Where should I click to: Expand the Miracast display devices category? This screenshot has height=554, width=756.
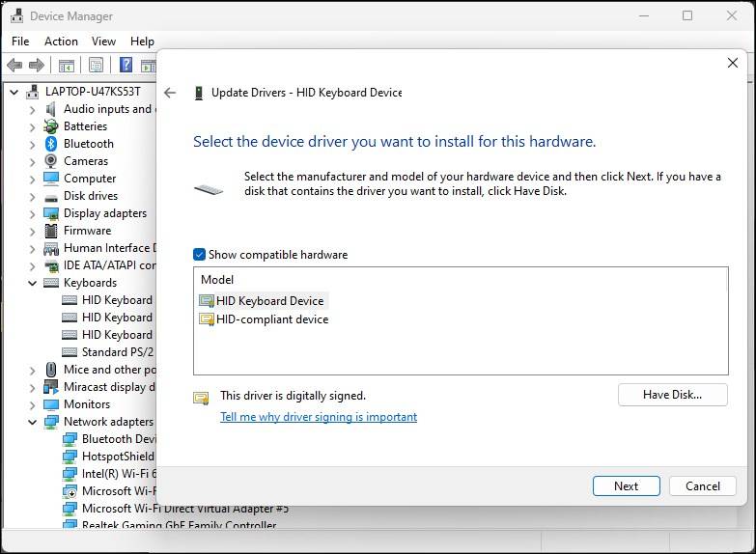click(32, 388)
